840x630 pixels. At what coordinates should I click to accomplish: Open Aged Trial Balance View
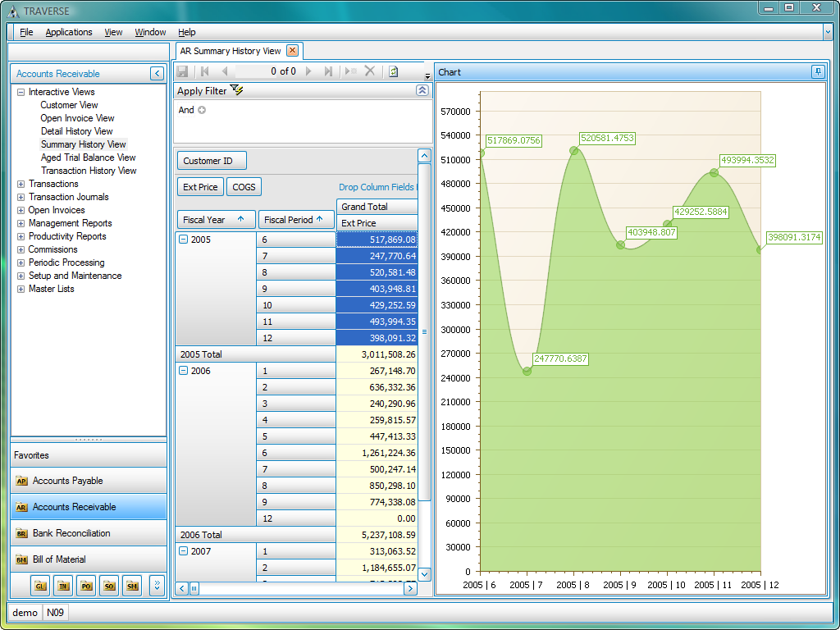tap(88, 157)
